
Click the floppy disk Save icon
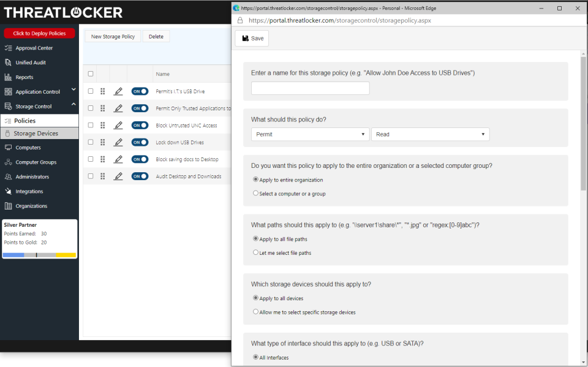point(245,38)
